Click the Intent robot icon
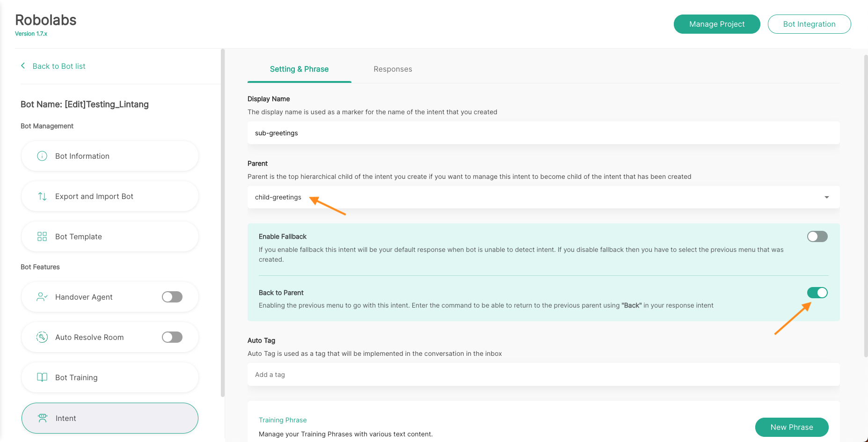Image resolution: width=868 pixels, height=442 pixels. click(43, 418)
